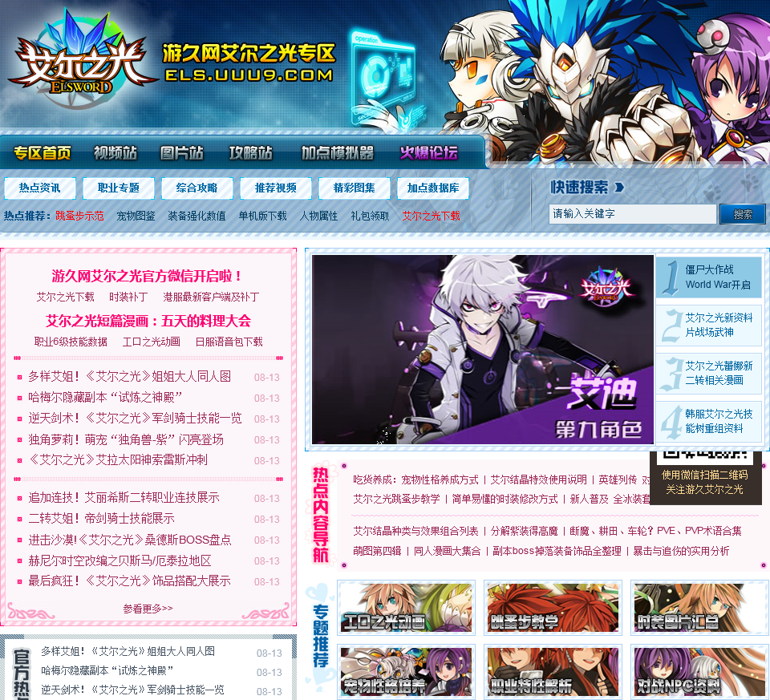Click the 热点资讯 button
The height and width of the screenshot is (700, 770).
pyautogui.click(x=40, y=188)
